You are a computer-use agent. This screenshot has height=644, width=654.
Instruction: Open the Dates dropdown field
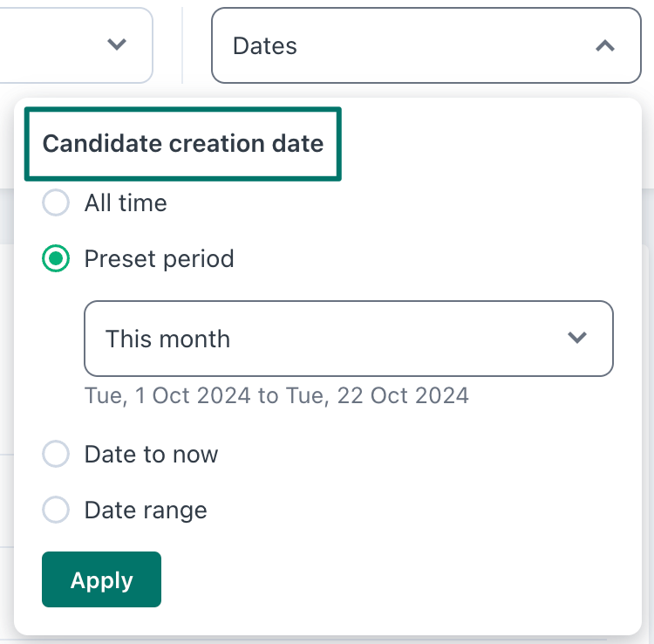[x=426, y=45]
